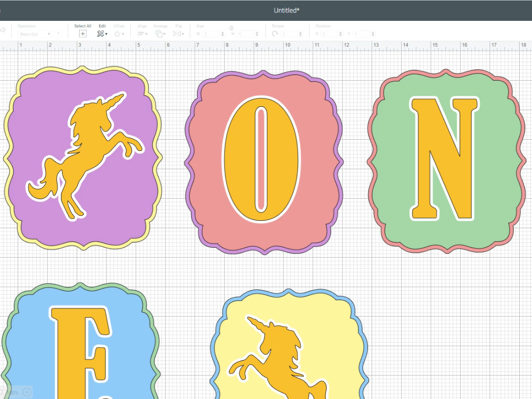532x399 pixels.
Task: Click the Align tool icon
Action: [141, 33]
